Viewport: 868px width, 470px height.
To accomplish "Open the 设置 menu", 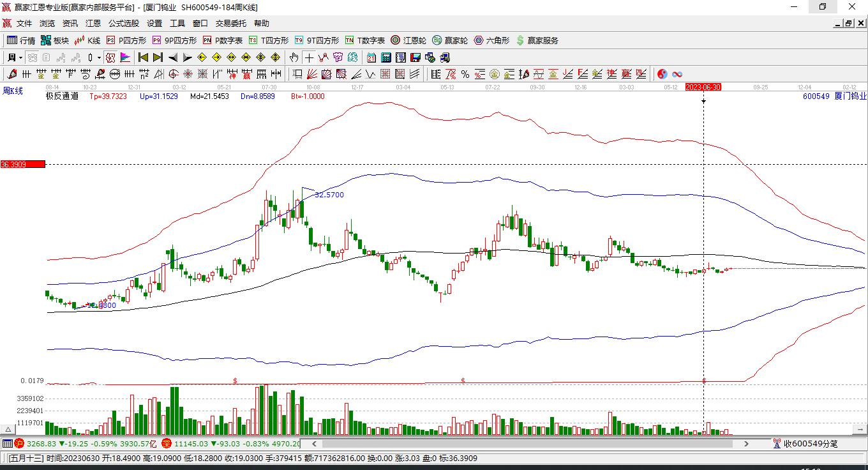I will [154, 24].
